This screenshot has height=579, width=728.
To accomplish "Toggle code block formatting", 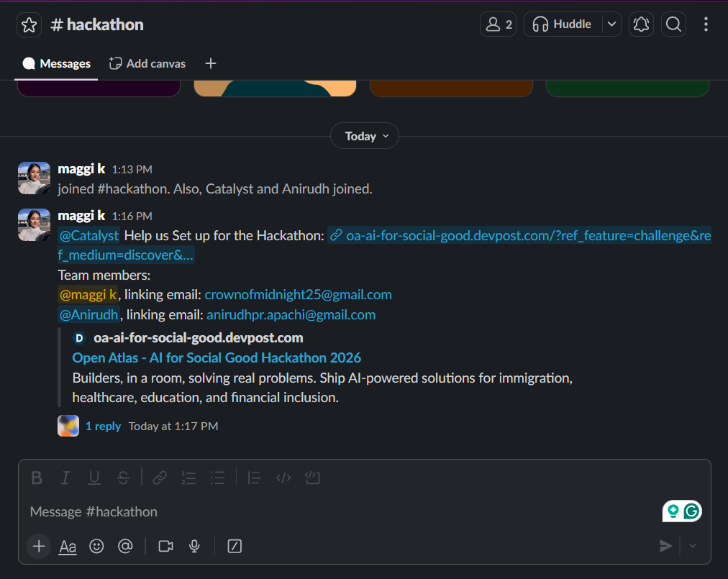I will tap(312, 478).
